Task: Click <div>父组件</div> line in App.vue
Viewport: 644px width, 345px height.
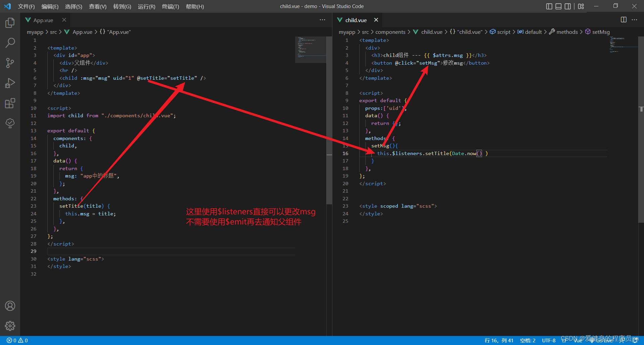Action: coord(84,63)
